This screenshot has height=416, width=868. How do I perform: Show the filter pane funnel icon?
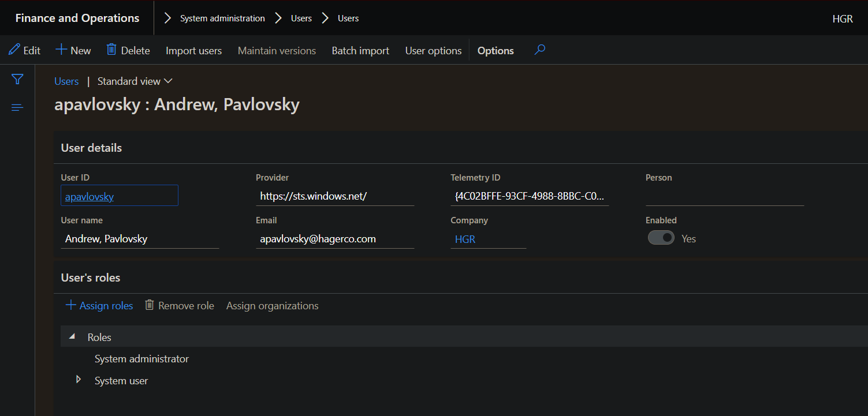click(17, 79)
